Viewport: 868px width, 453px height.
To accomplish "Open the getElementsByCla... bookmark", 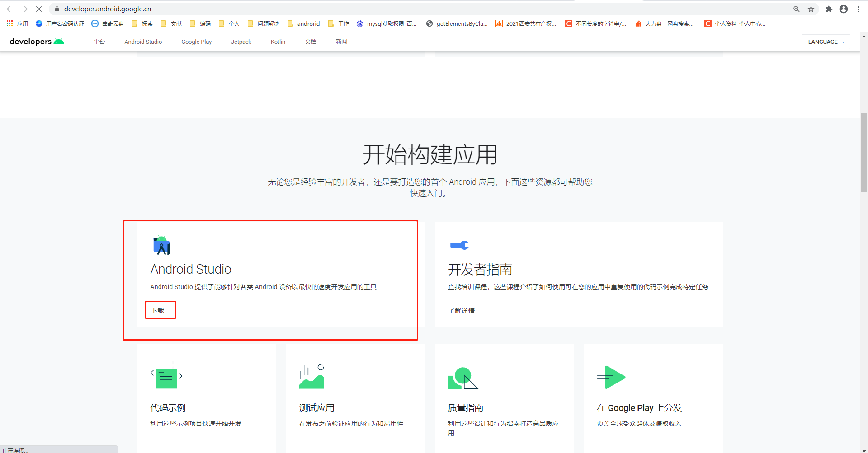I will [x=457, y=23].
